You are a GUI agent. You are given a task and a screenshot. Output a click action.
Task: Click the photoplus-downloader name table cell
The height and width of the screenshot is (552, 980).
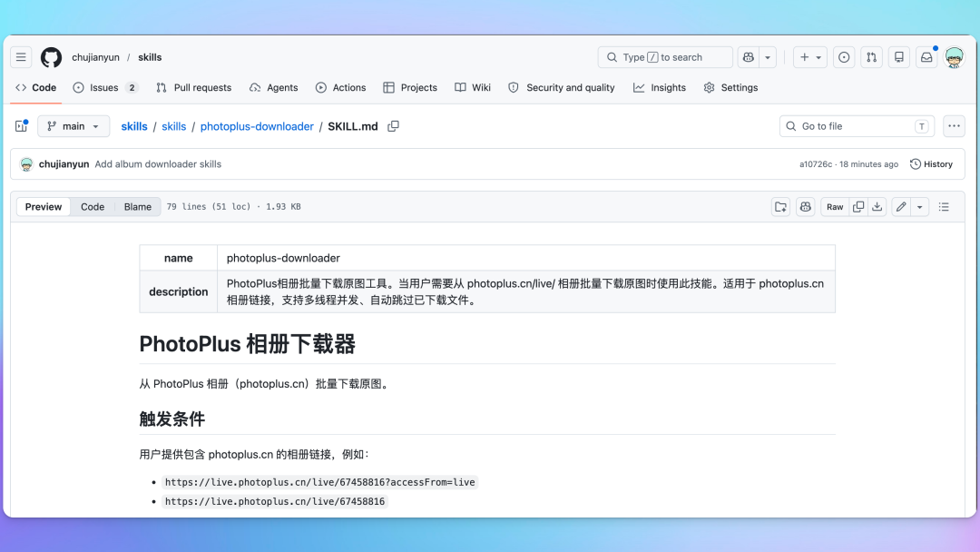coord(526,258)
